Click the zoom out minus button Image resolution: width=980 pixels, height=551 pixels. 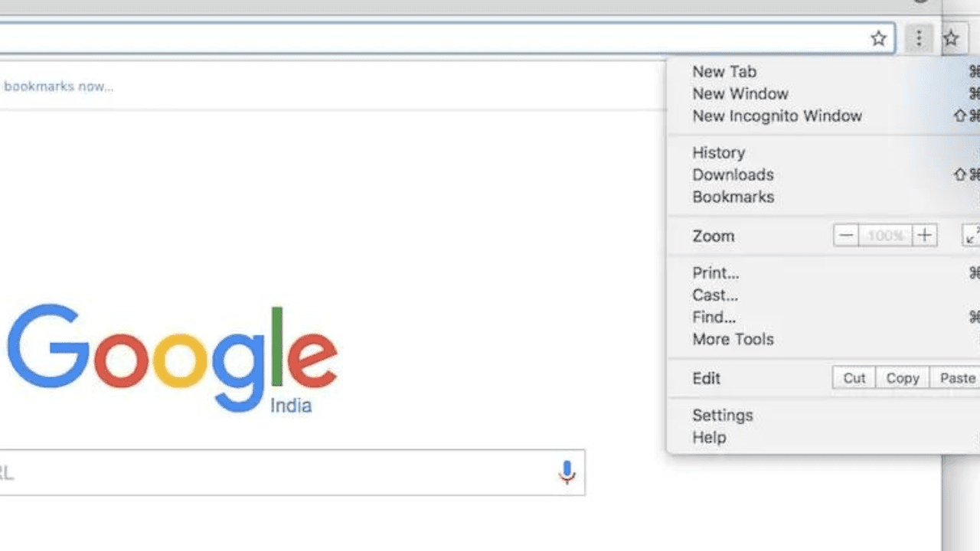tap(845, 236)
